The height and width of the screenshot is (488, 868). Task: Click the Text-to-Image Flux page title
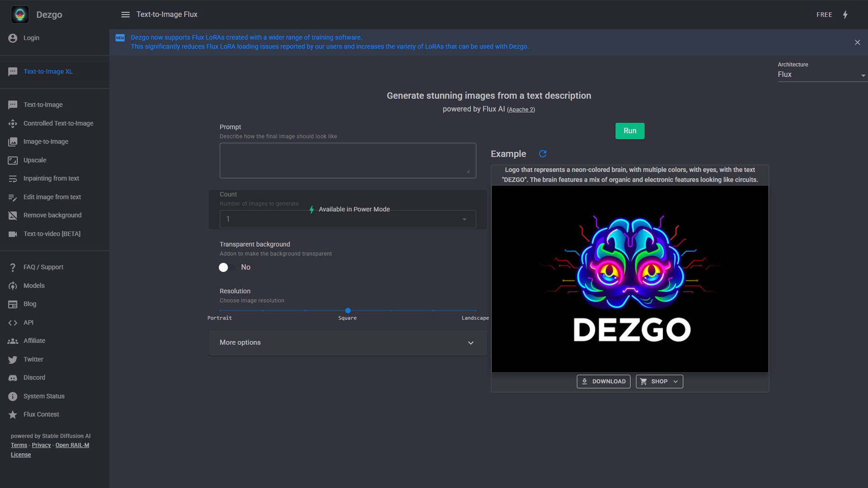[167, 14]
